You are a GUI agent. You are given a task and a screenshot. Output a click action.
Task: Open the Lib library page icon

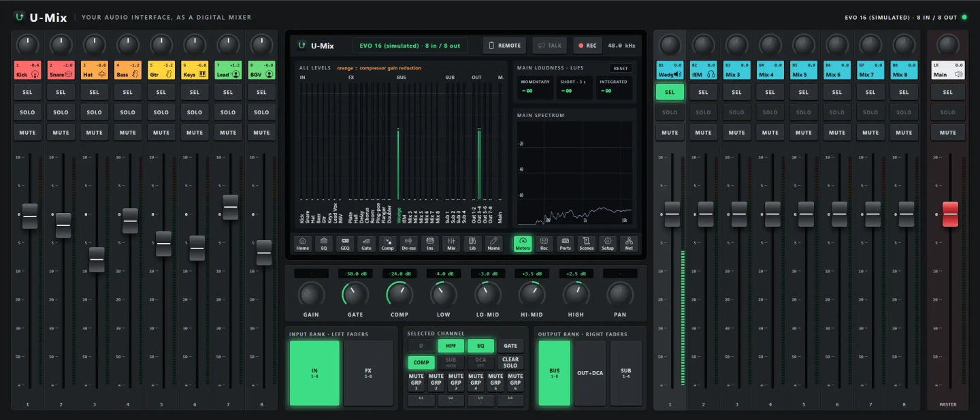472,244
